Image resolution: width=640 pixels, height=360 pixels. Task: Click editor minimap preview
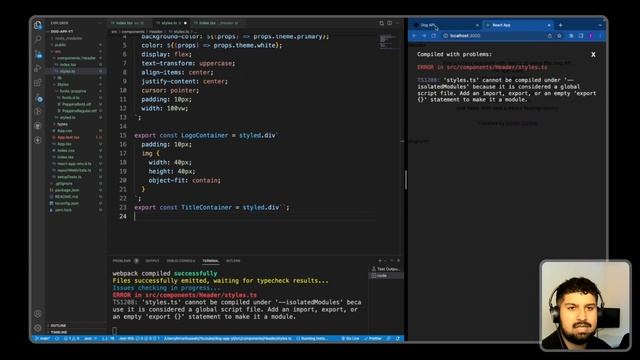(x=388, y=41)
